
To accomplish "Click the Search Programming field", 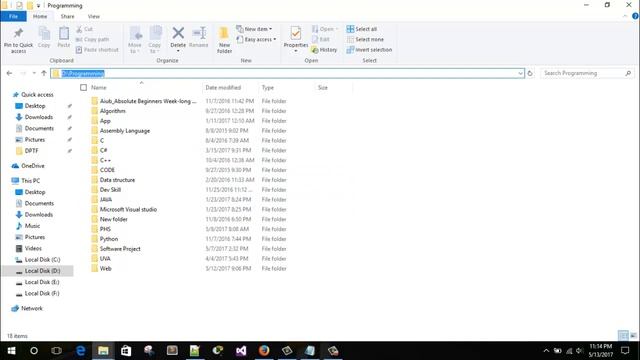I will (x=587, y=73).
